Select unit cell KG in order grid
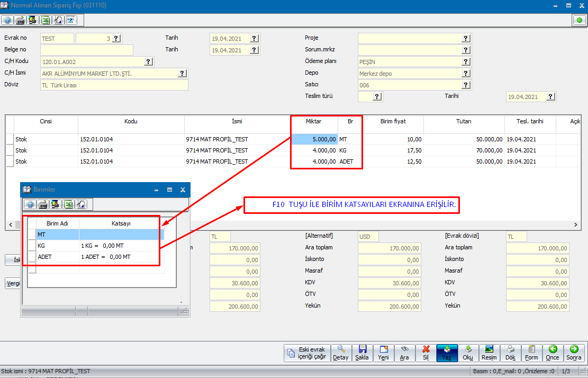Viewport: 588px width, 378px height. click(x=350, y=150)
